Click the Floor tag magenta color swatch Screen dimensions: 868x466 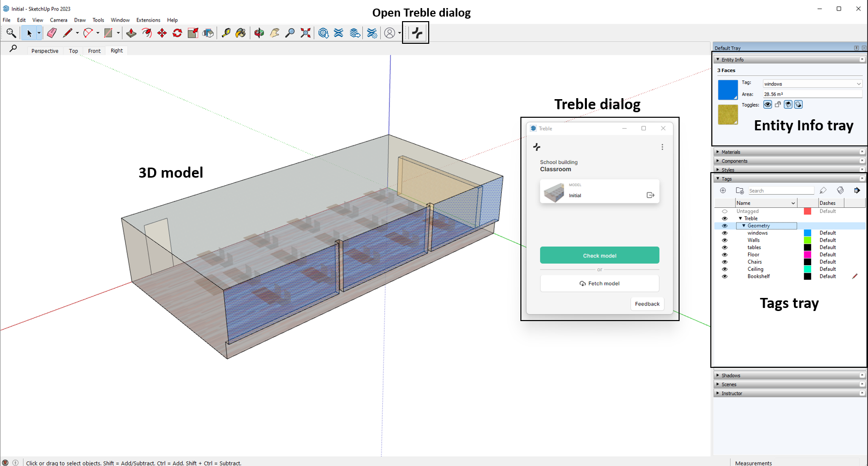[808, 255]
